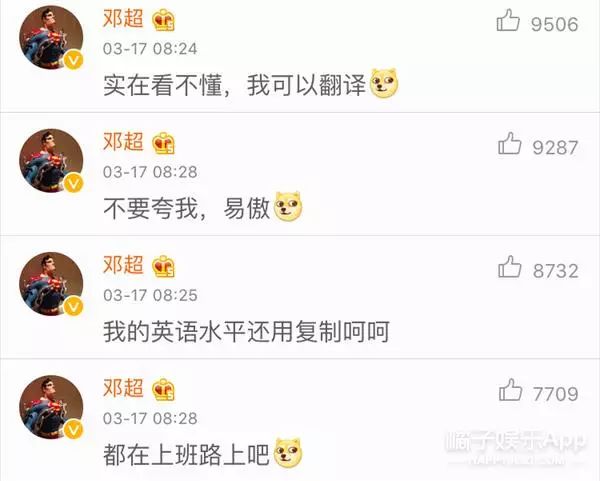Tap the doge emoji after 都在上班路上吧
Screen dimensions: 600x481
[288, 453]
